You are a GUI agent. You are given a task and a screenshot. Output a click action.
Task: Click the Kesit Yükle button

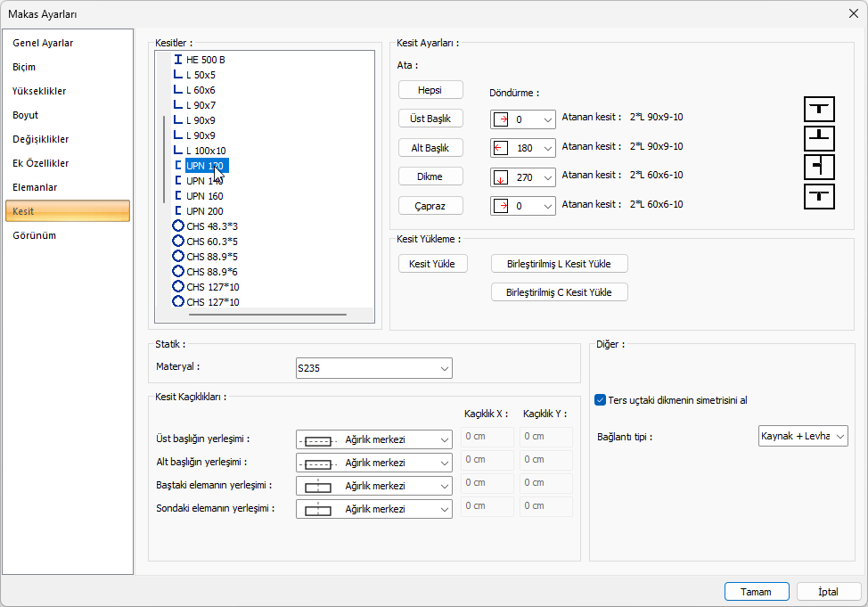point(432,264)
